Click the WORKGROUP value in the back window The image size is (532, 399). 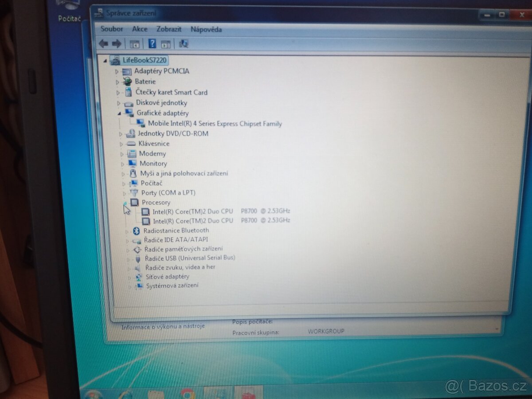326,331
